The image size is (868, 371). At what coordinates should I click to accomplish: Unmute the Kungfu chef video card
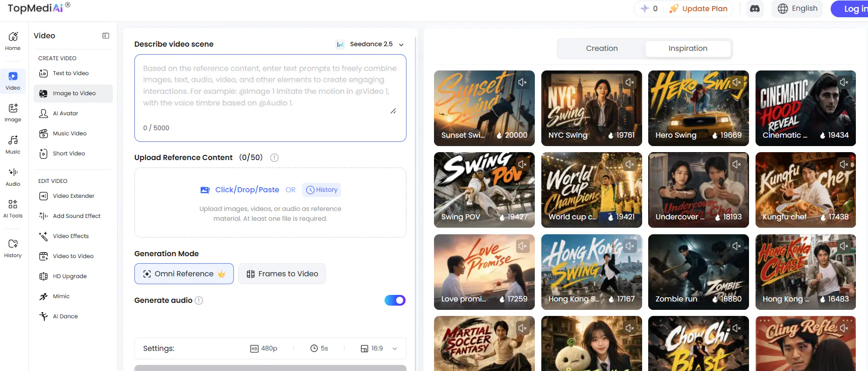844,164
